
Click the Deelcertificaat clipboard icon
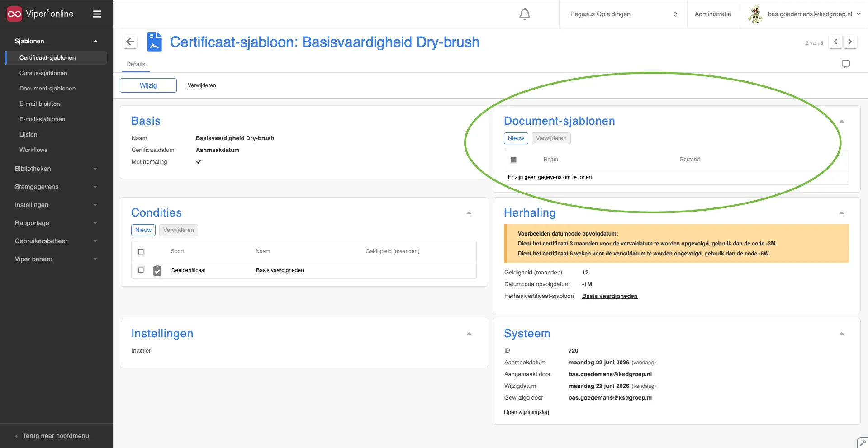[x=157, y=270]
